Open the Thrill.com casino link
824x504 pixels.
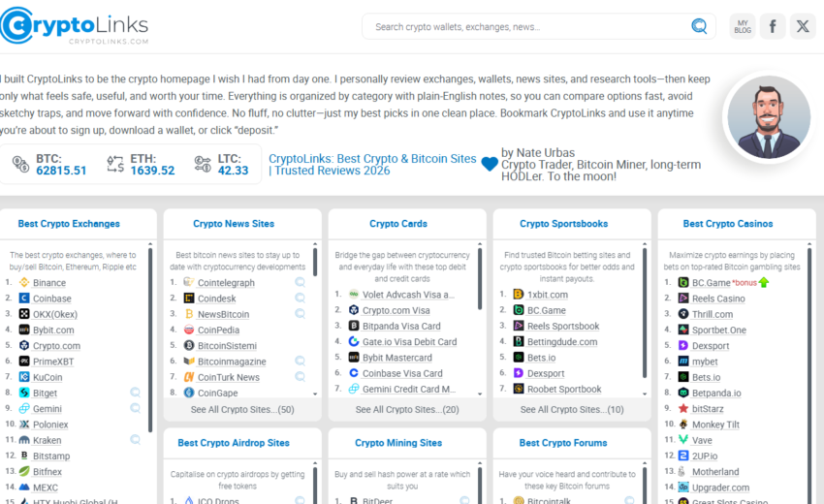[713, 314]
